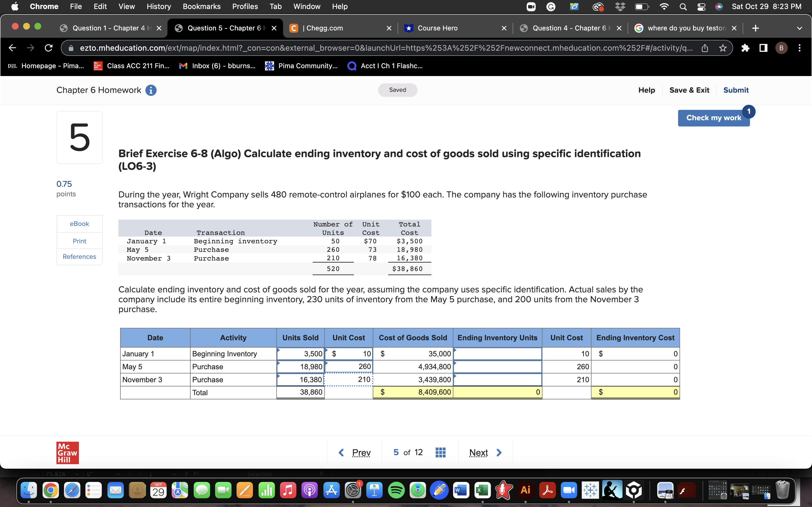Click the Check my work button
The height and width of the screenshot is (507, 812).
click(x=714, y=118)
